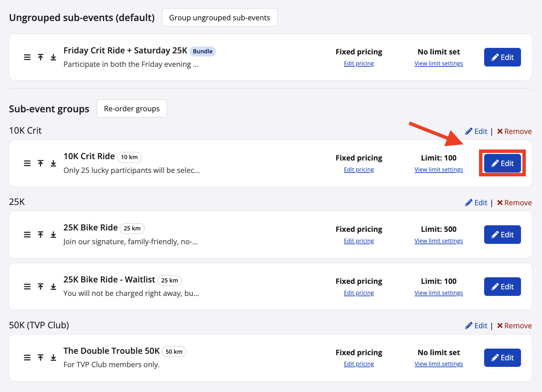Open Edit pricing for Friday Crit Ride bundle
Image resolution: width=542 pixels, height=392 pixels.
[358, 63]
